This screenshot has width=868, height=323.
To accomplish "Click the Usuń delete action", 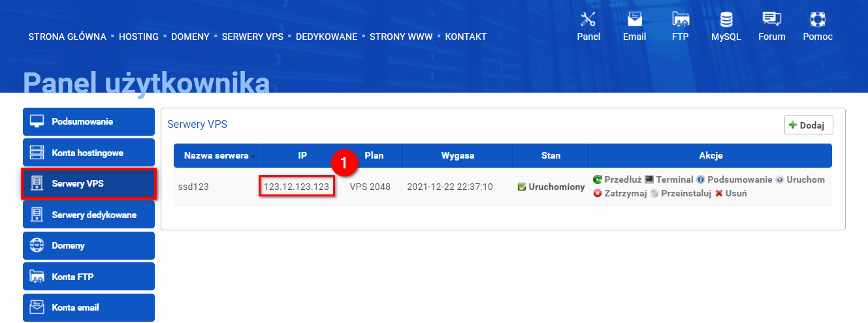I will 731,193.
